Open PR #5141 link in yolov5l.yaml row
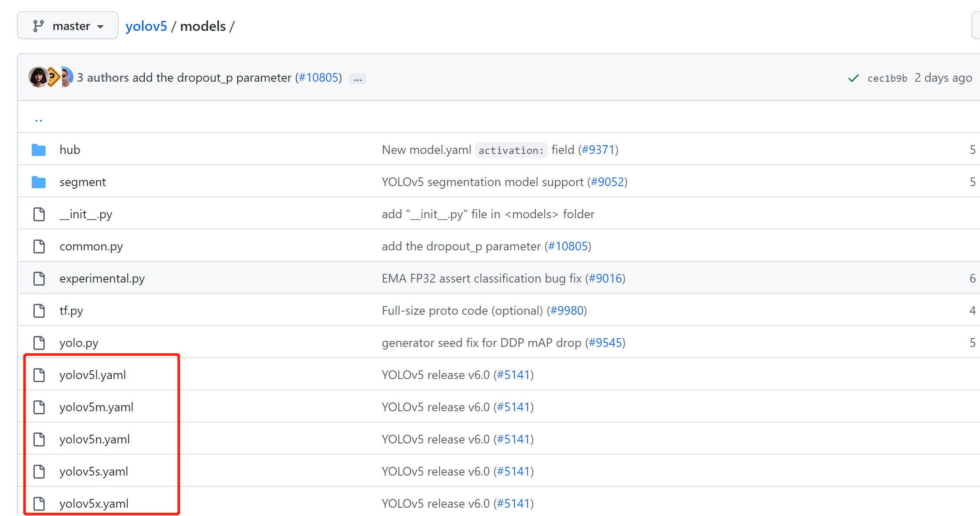 click(x=513, y=375)
